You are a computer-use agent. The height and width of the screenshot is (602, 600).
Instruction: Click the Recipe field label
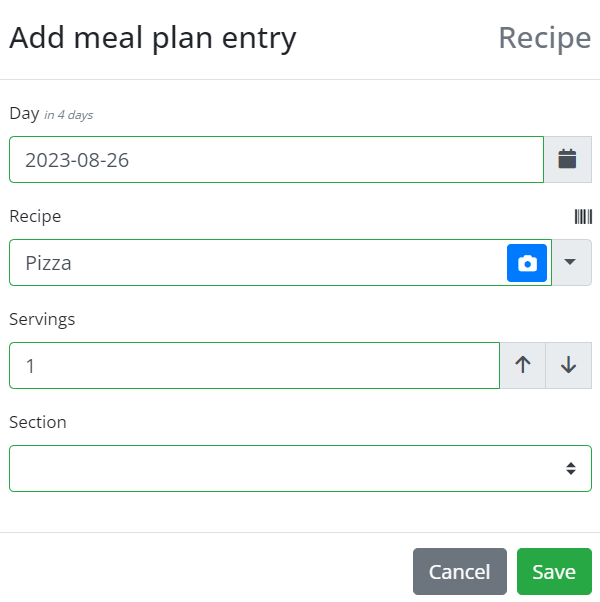coord(35,217)
